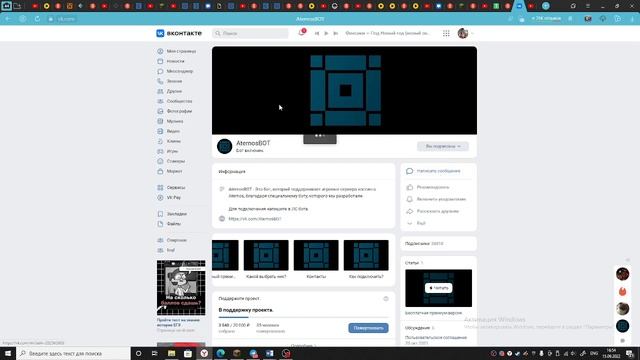This screenshot has height=360, width=640.
Task: Open Моя страница in VK sidebar
Action: tap(177, 51)
